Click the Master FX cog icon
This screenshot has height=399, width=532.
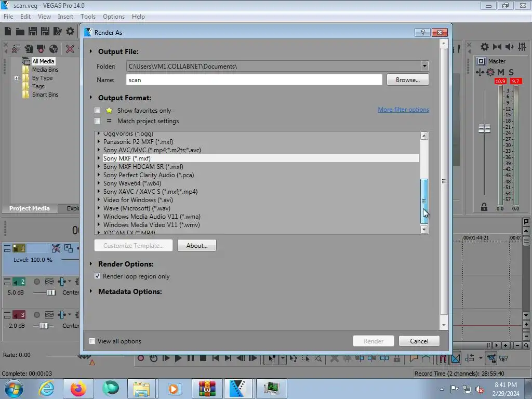tap(490, 72)
